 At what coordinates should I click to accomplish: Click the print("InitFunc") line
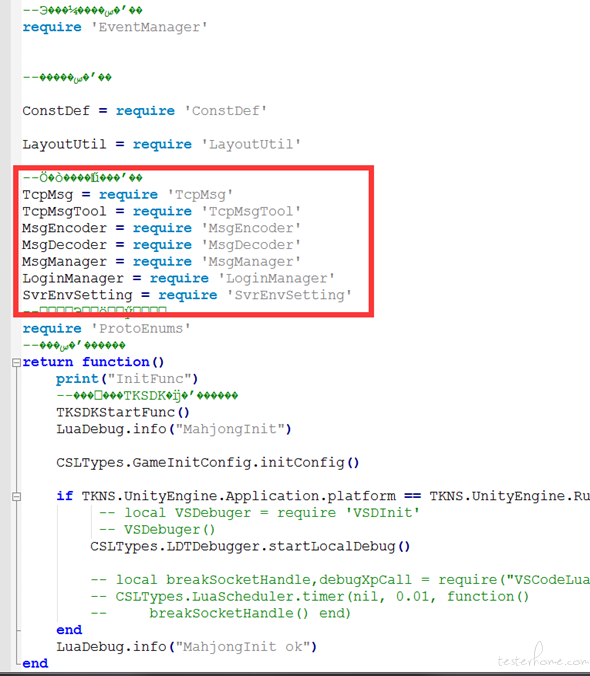127,379
